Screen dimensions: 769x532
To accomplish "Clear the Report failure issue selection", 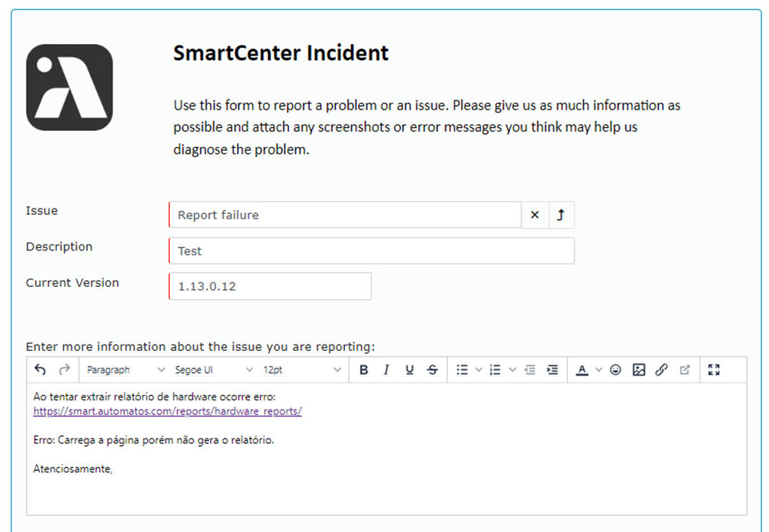I will point(535,215).
